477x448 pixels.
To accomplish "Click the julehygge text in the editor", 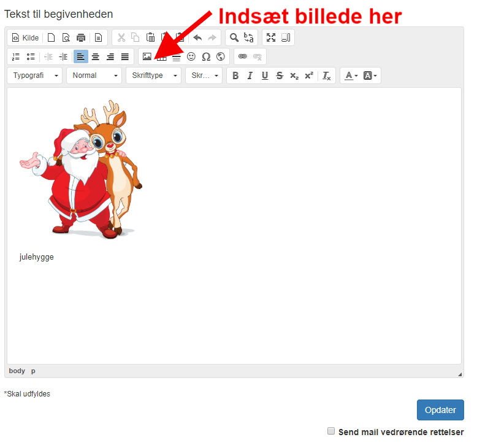I will (x=37, y=257).
